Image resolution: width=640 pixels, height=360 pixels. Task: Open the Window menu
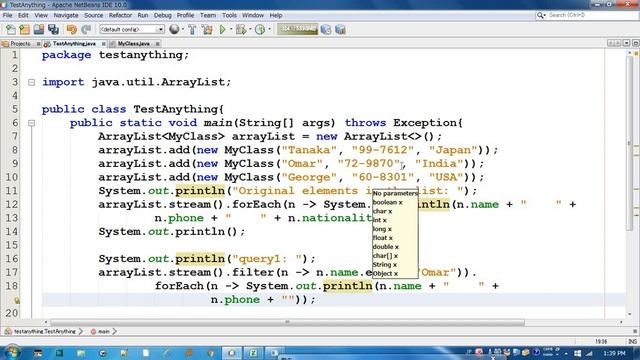click(x=253, y=15)
